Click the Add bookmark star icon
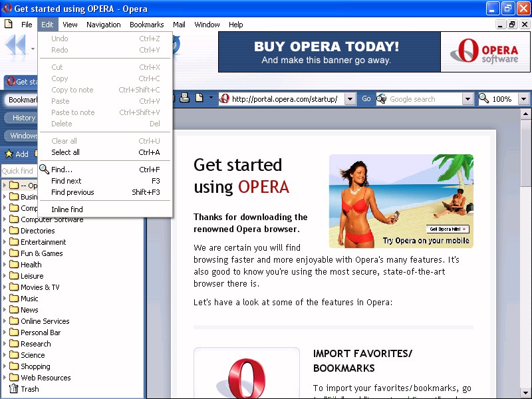Screen dimensions: 532x399 (9, 154)
